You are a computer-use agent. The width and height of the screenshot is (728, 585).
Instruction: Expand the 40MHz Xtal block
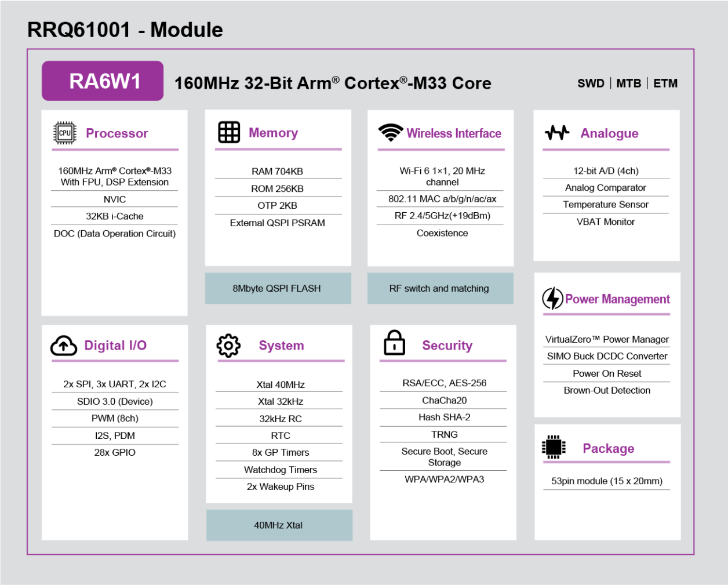pyautogui.click(x=279, y=525)
